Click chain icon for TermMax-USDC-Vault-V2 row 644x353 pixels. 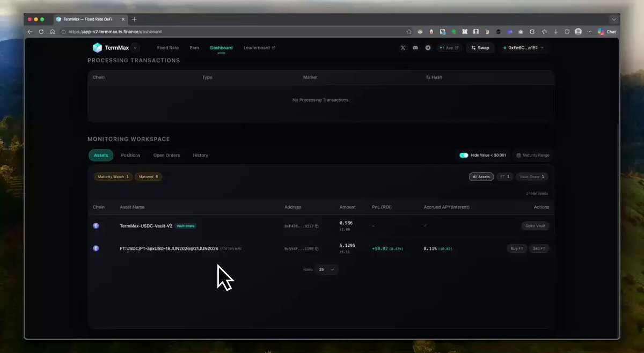(x=96, y=226)
